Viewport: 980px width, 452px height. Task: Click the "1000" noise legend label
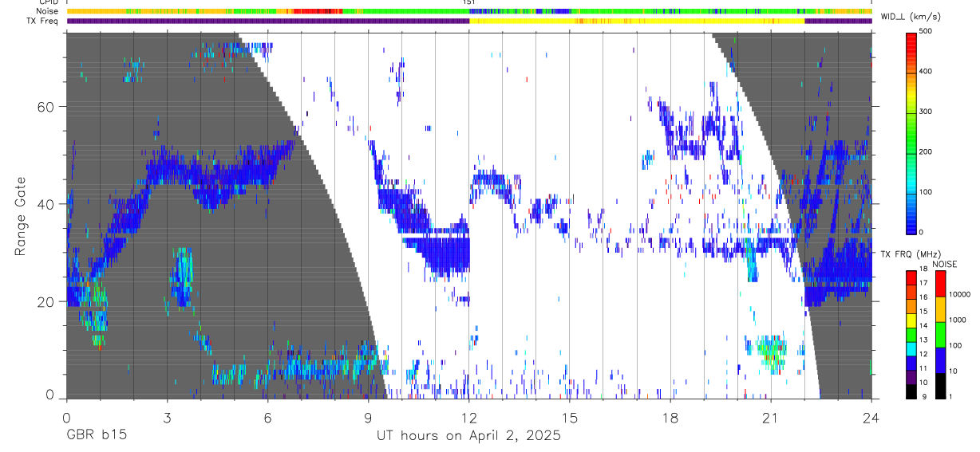coord(958,320)
